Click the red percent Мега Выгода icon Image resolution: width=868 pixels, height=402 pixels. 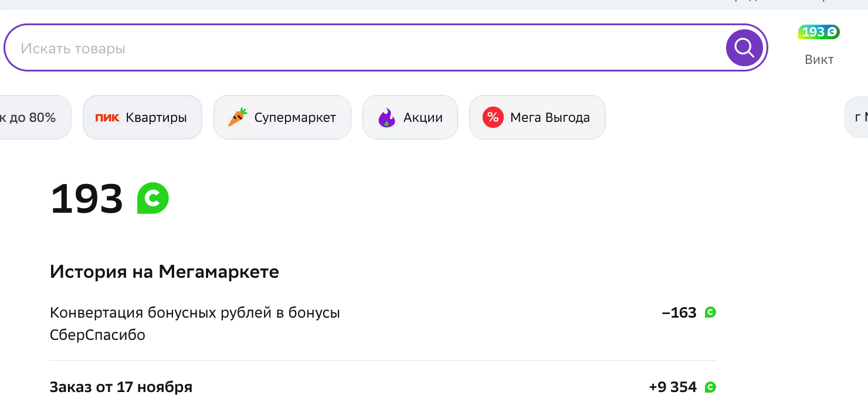tap(493, 117)
